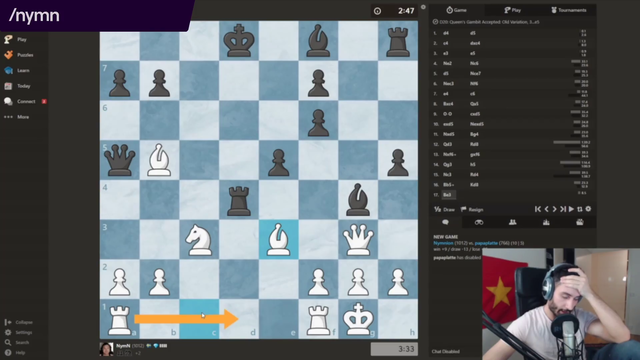Viewport: 640px width, 360px height.
Task: Jump to the first move
Action: click(x=538, y=209)
